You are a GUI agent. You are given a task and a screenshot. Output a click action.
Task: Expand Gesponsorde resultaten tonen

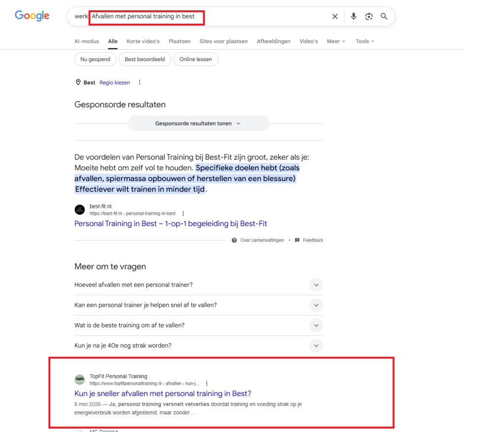coord(198,124)
